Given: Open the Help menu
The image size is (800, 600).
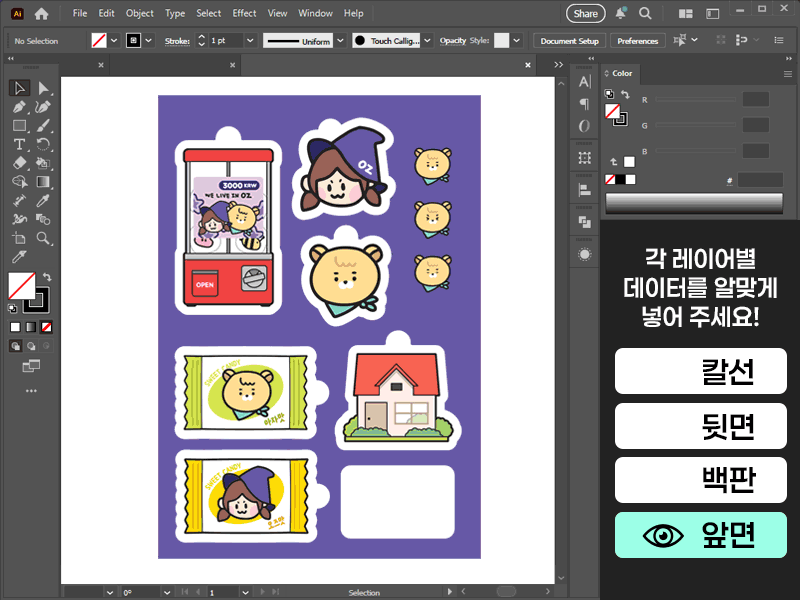Looking at the screenshot, I should [x=353, y=13].
